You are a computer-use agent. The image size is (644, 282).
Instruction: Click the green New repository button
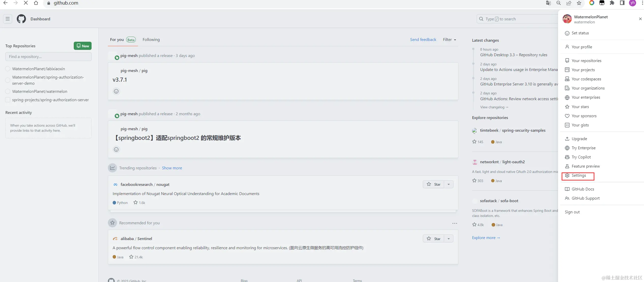pos(83,46)
